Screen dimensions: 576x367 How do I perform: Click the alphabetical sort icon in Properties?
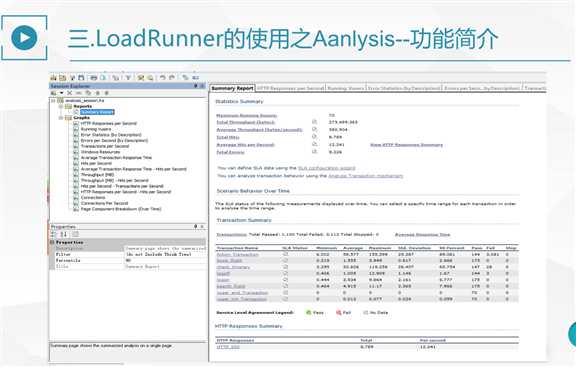click(x=64, y=234)
